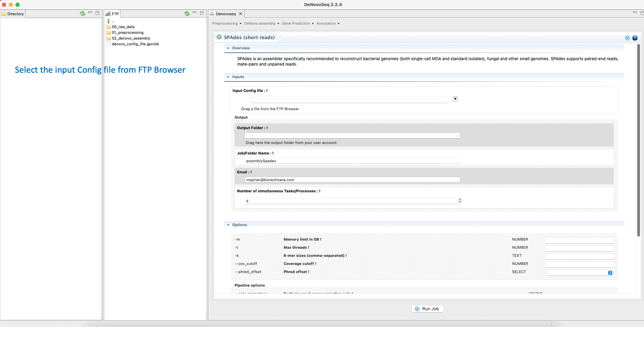Image resolution: width=644 pixels, height=362 pixels.
Task: Click the refresh icon in FTP panel
Action: coord(187,14)
